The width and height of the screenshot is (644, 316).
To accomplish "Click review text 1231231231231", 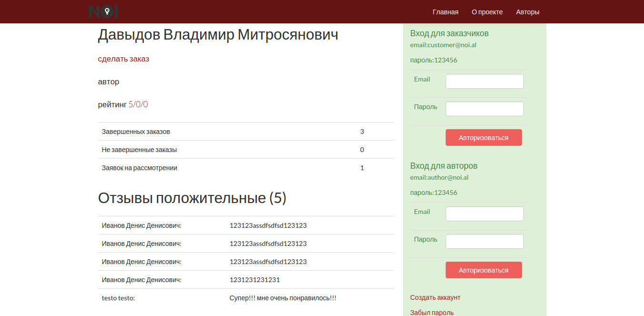I will 255,280.
